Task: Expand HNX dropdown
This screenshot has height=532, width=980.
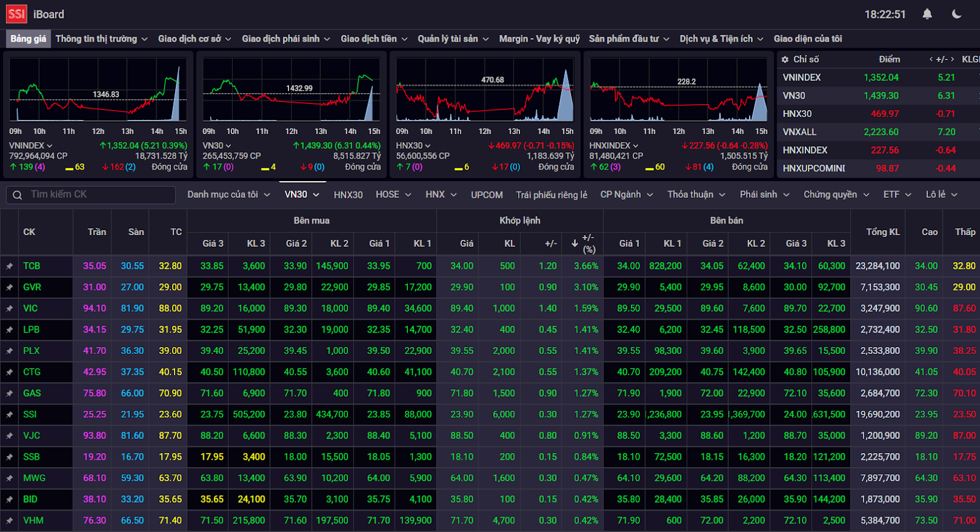Action: pos(441,195)
